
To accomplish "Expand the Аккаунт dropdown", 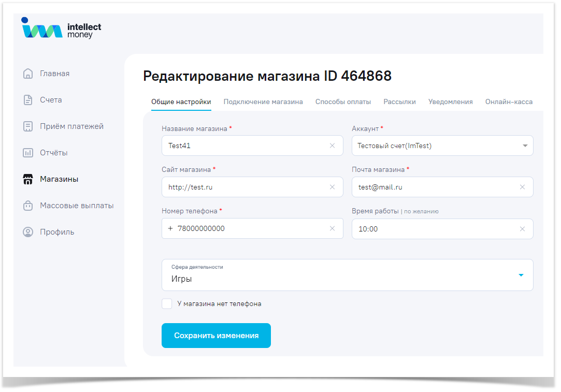I will tap(525, 146).
